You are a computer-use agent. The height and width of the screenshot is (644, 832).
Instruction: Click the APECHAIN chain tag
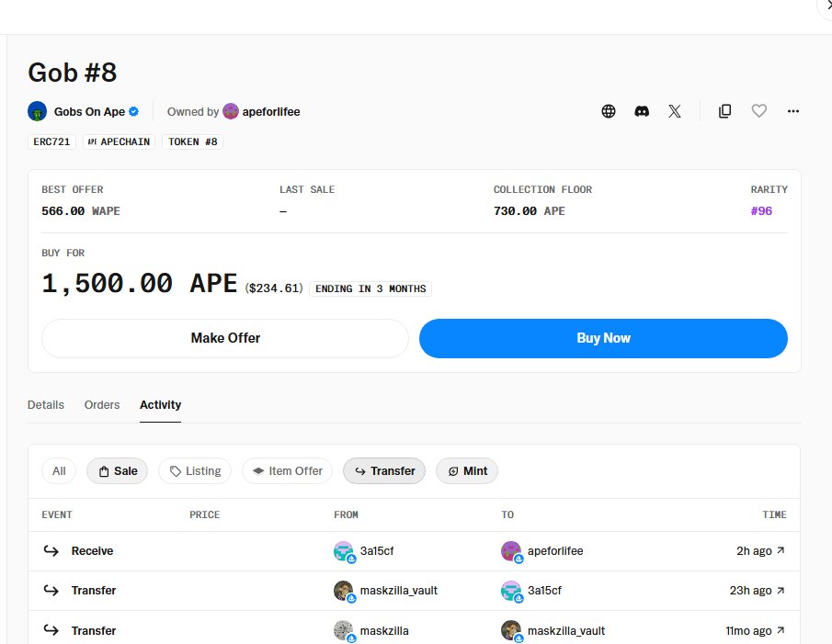120,141
